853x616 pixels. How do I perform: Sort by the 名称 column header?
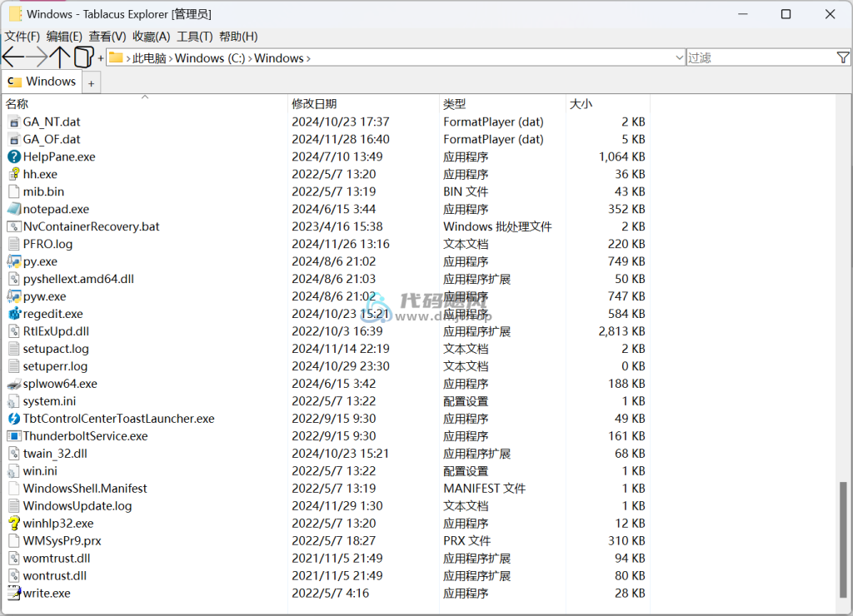click(145, 103)
